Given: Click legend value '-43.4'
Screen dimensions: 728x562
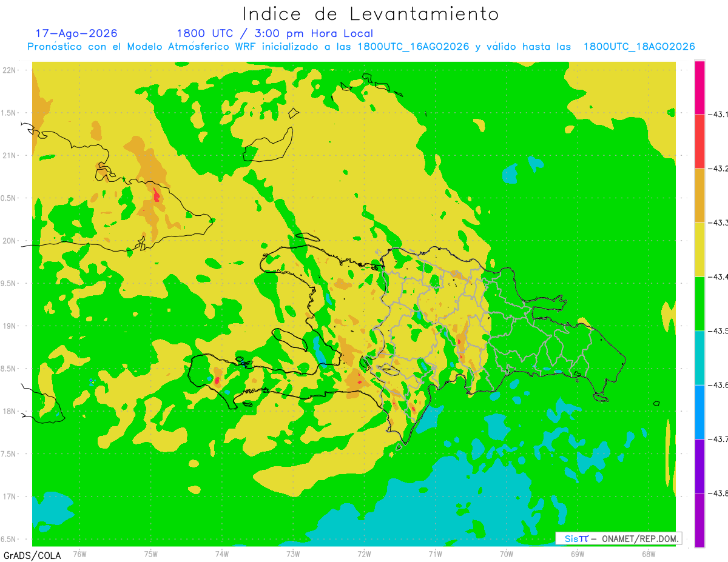Looking at the screenshot, I should [x=718, y=276].
